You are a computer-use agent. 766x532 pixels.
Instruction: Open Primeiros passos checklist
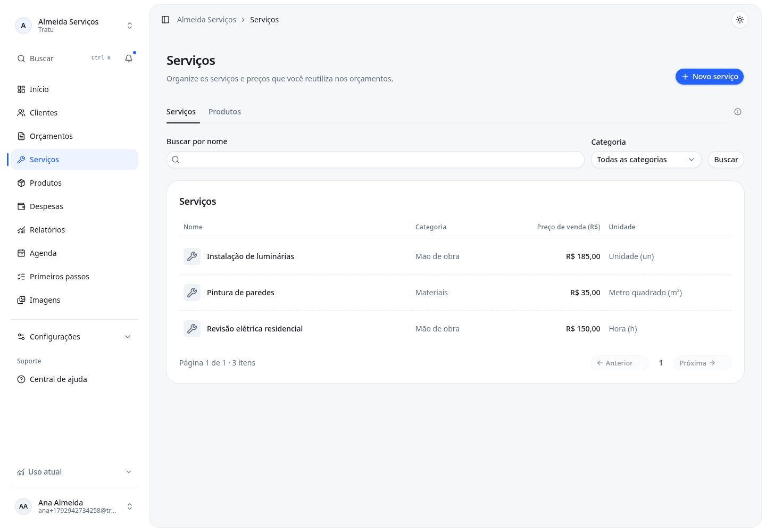pyautogui.click(x=74, y=277)
